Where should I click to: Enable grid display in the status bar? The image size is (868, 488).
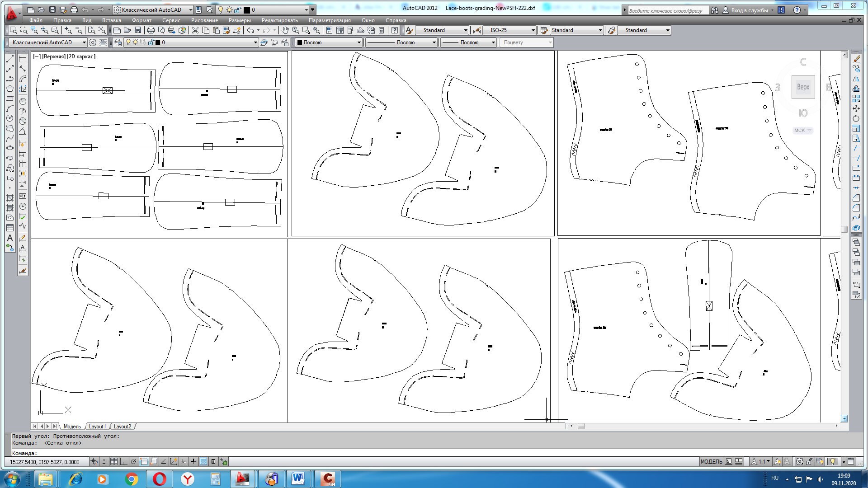tap(114, 462)
